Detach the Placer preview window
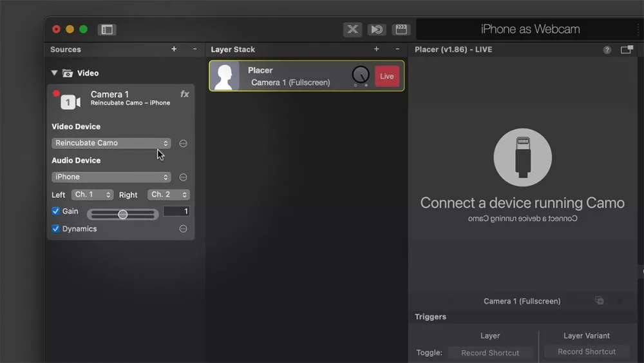The height and width of the screenshot is (363, 644). pyautogui.click(x=627, y=50)
